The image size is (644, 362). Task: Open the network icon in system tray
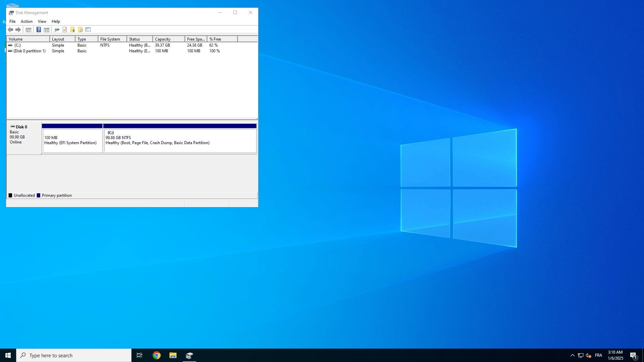581,355
